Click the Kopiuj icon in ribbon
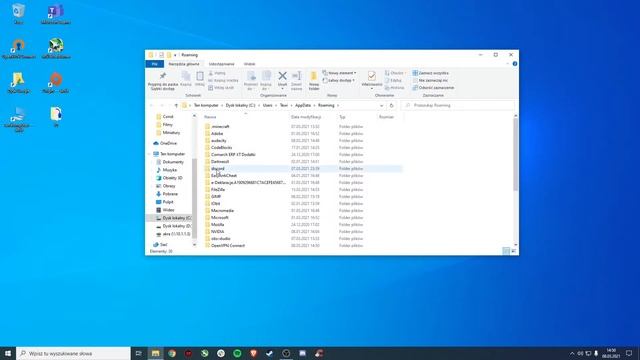 pyautogui.click(x=186, y=76)
